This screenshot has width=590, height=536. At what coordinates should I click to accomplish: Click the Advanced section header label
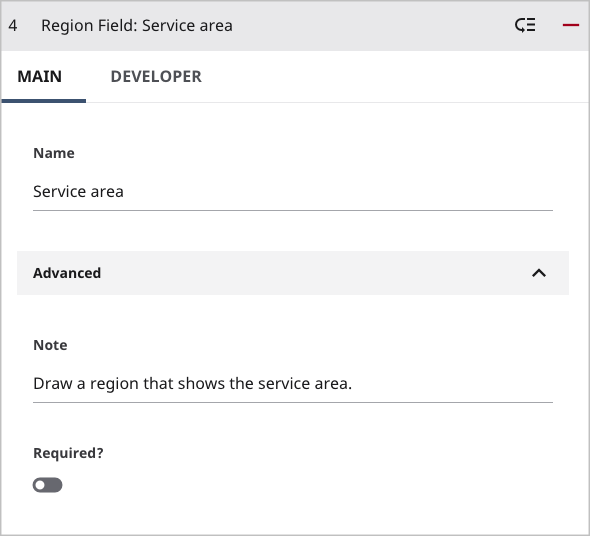[x=67, y=273]
